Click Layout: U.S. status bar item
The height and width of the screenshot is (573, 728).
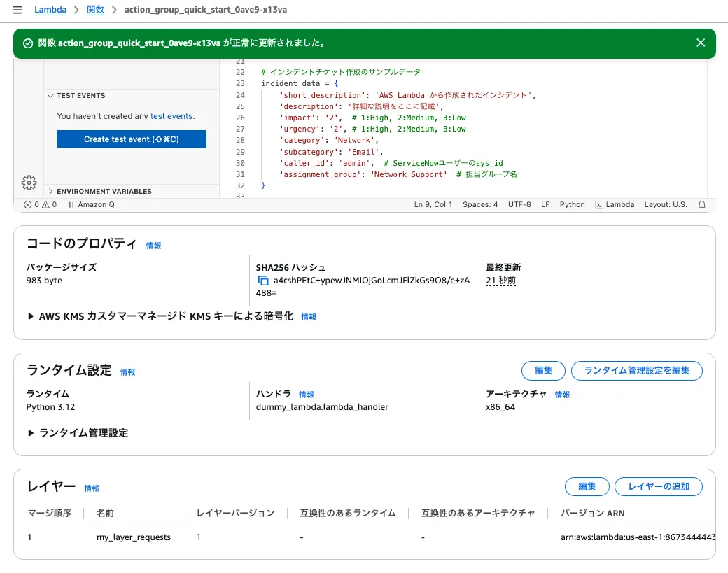666,204
